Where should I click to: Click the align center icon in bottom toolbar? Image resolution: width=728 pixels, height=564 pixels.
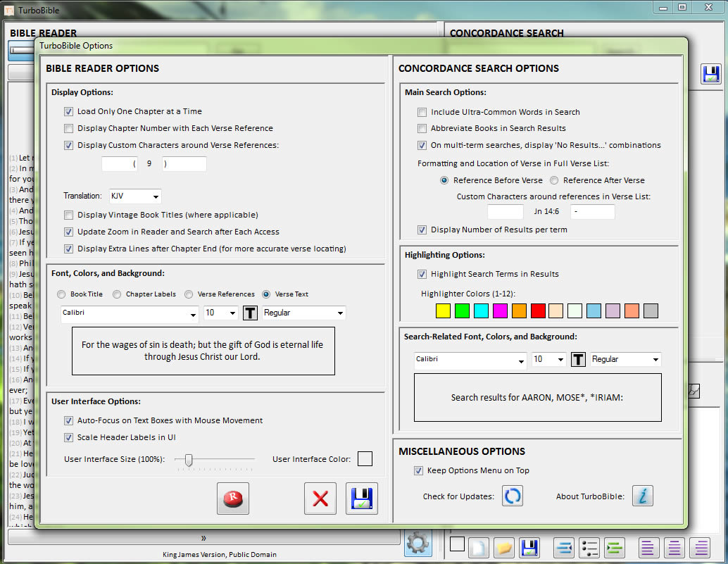[x=674, y=549]
